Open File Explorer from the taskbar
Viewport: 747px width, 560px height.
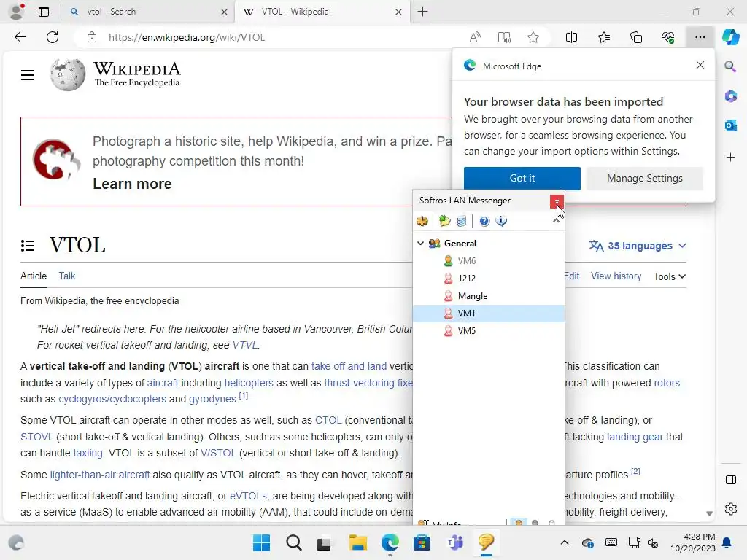click(357, 542)
